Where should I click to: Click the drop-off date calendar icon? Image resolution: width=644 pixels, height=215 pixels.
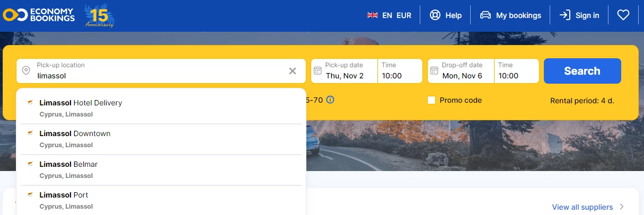point(434,71)
